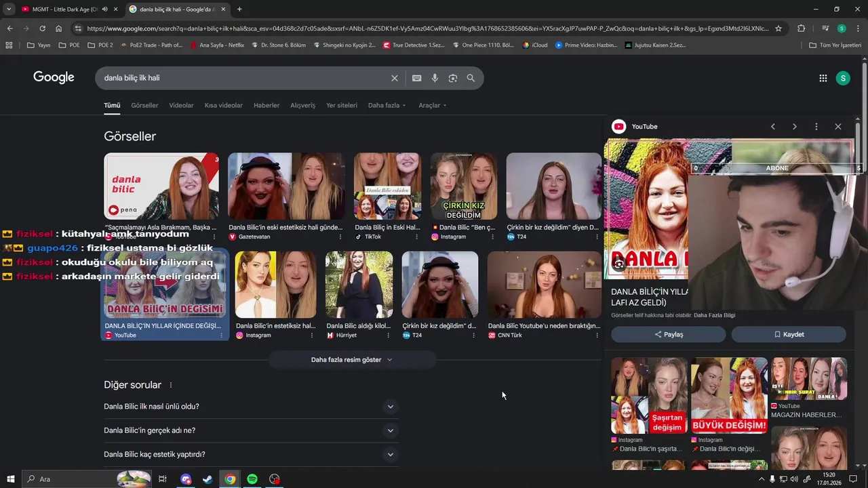The width and height of the screenshot is (868, 488).
Task: Open Windows Start menu
Action: point(11,479)
